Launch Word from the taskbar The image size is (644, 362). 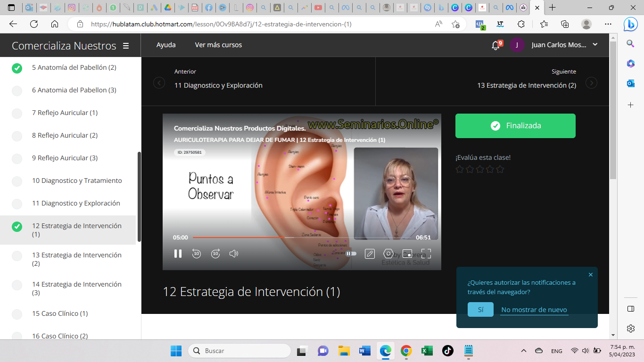coord(364,351)
